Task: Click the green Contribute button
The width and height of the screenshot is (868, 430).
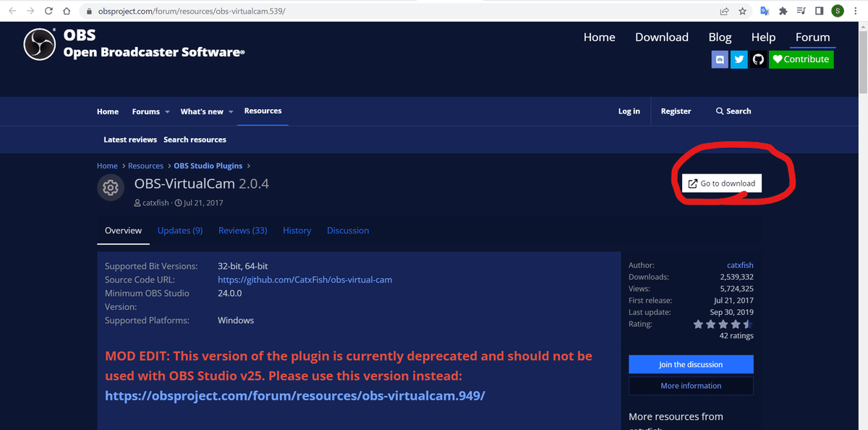Action: 801,59
